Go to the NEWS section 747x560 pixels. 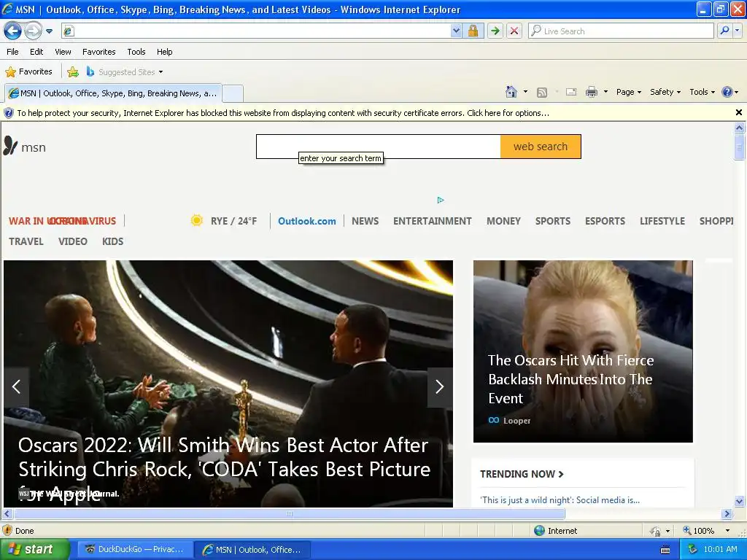point(365,221)
